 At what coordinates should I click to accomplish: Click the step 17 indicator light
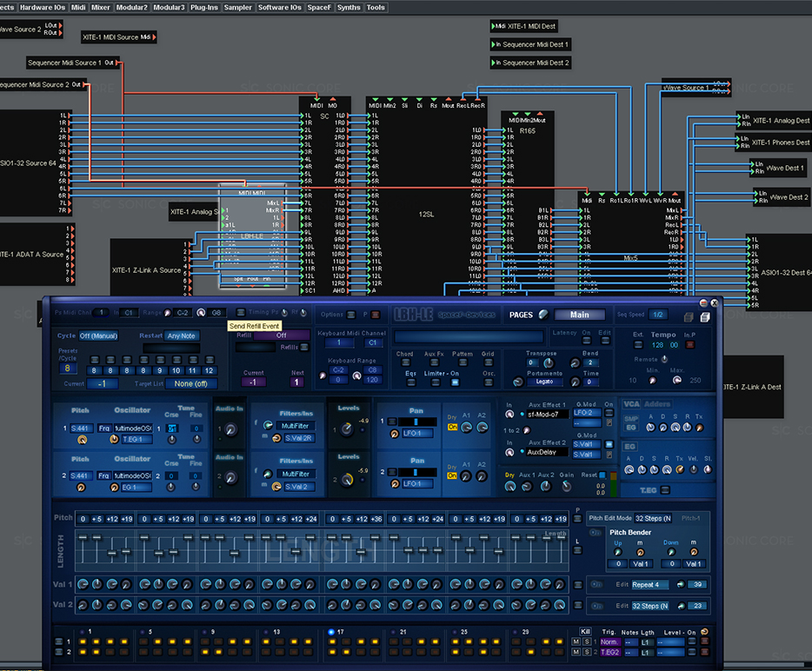click(x=331, y=632)
